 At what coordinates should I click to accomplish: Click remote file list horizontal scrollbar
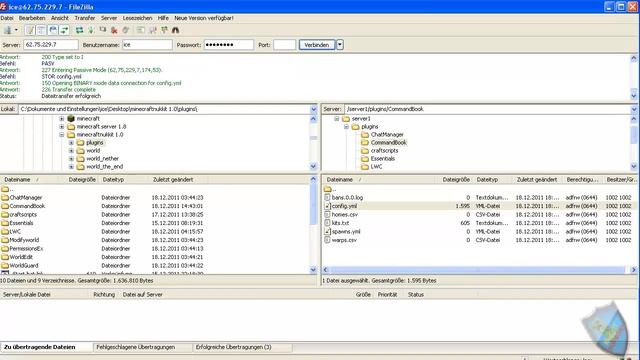(x=479, y=270)
